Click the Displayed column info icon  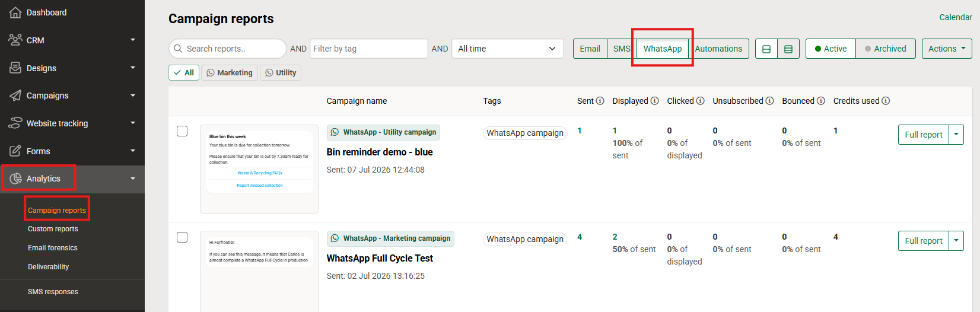click(654, 101)
